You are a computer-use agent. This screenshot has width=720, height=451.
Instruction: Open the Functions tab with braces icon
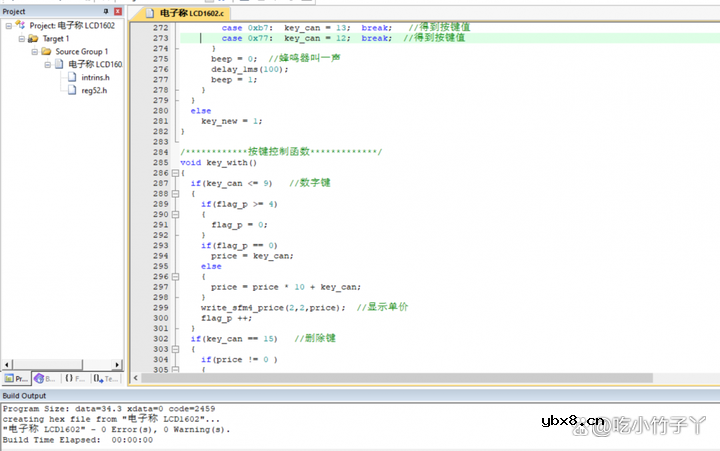(75, 379)
